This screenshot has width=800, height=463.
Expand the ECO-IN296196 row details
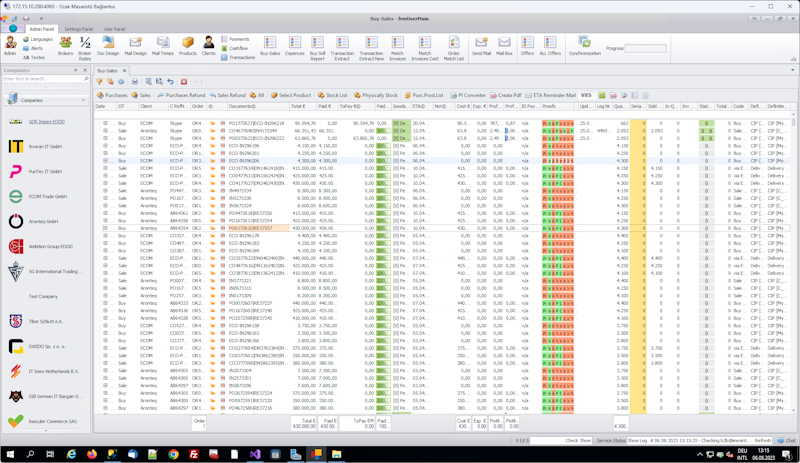[x=106, y=145]
